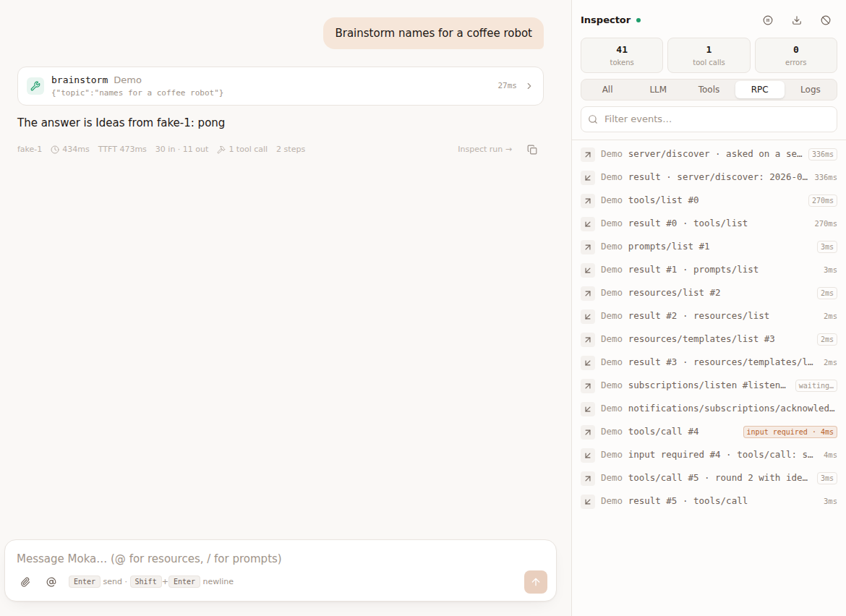Viewport: 846px width, 616px height.
Task: Click the waiting status badge
Action: click(x=816, y=385)
